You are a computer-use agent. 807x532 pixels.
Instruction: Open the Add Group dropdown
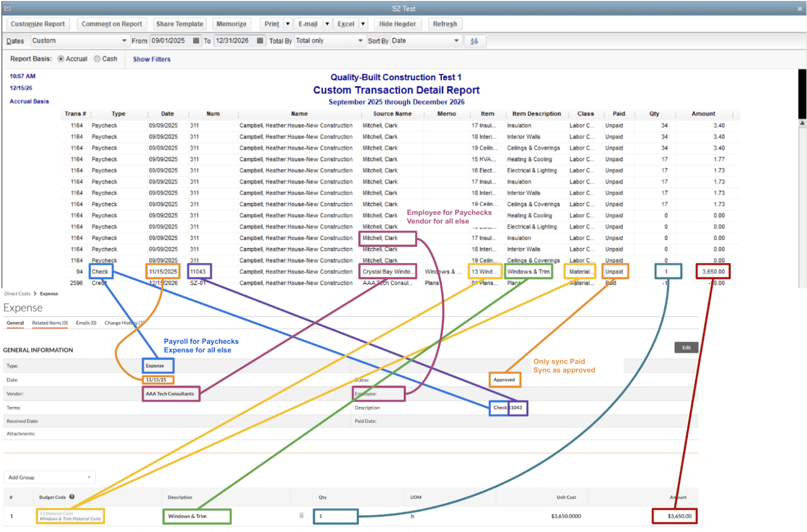tap(50, 477)
